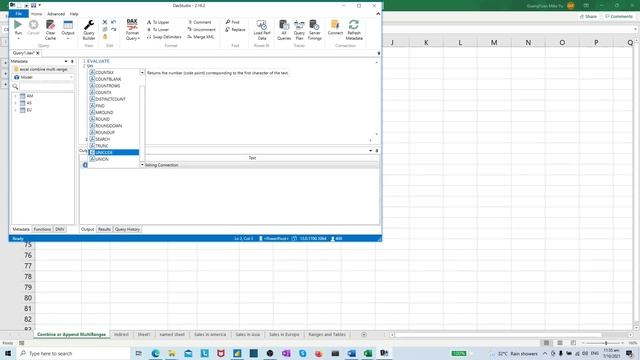This screenshot has width=640, height=360.
Task: Open the Output options button
Action: [x=68, y=29]
